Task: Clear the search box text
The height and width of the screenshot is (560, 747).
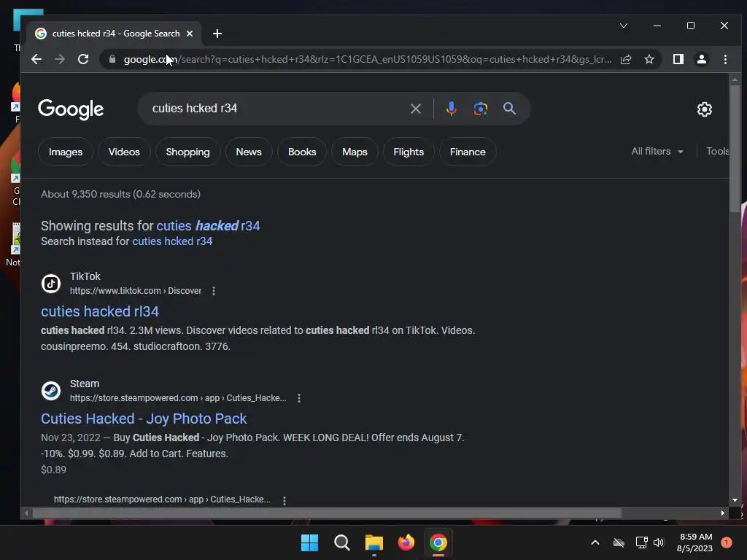Action: (x=415, y=109)
